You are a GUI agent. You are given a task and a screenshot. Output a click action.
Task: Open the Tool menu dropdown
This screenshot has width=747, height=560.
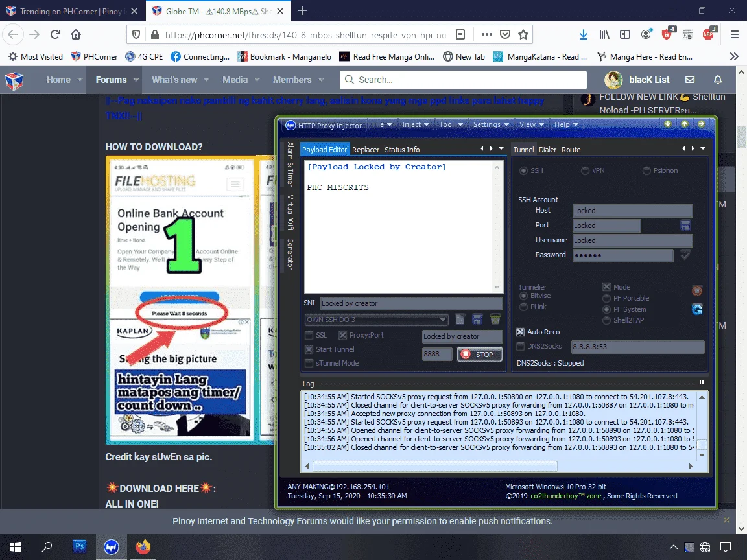(451, 124)
